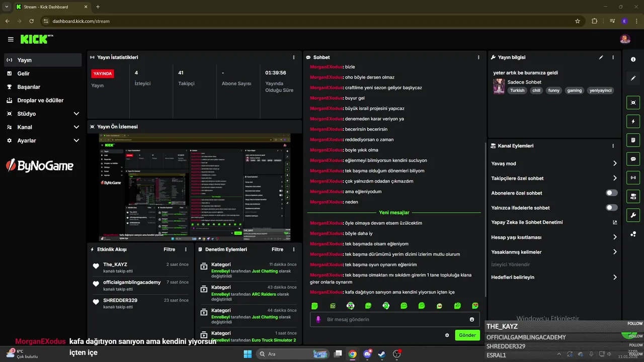Viewport: 644px width, 362px height.
Task: Click the focus frame icon in right sidebar
Action: click(633, 102)
